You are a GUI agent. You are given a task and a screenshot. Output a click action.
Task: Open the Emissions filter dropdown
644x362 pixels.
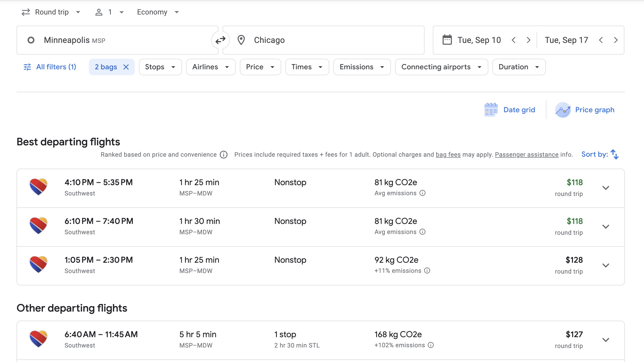[x=362, y=67]
